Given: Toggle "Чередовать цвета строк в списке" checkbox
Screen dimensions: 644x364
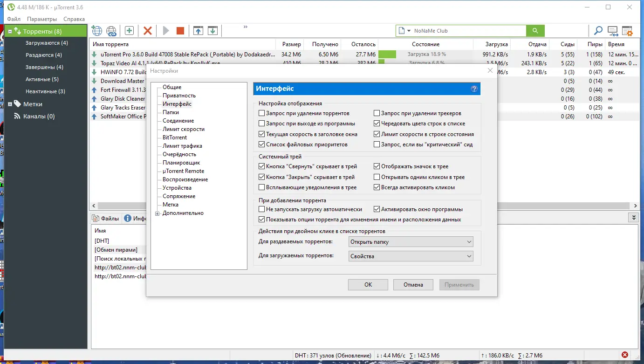Looking at the screenshot, I should [377, 124].
